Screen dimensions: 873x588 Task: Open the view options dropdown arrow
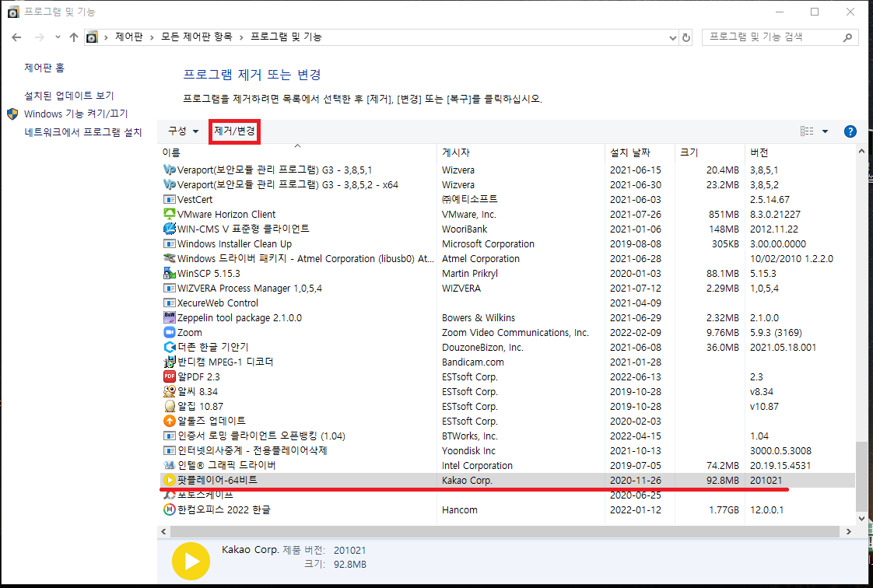coord(825,131)
